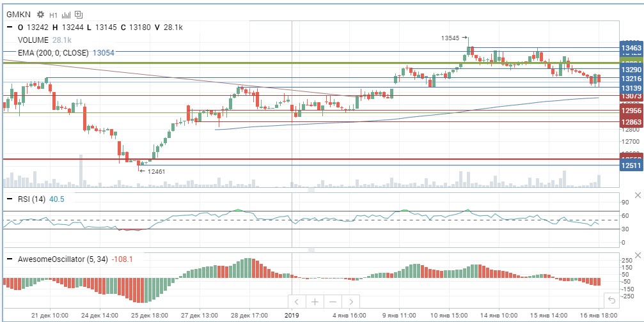
Task: Select the VOLUME indicator label
Action: (x=33, y=40)
